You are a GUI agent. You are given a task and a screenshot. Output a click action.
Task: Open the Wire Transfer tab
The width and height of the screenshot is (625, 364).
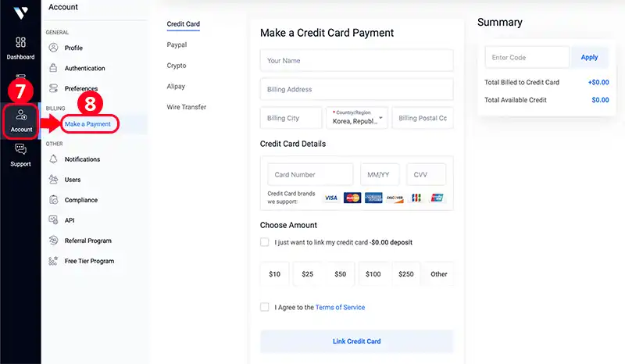[186, 107]
